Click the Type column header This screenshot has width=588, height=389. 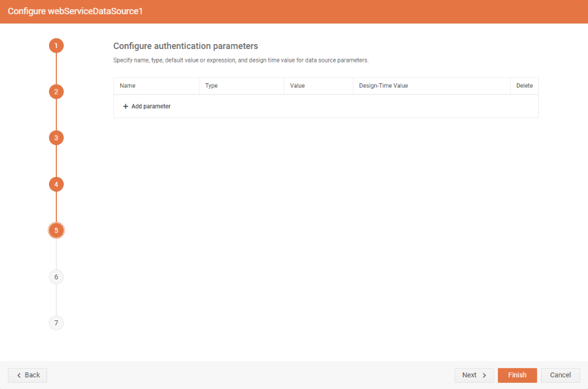211,86
